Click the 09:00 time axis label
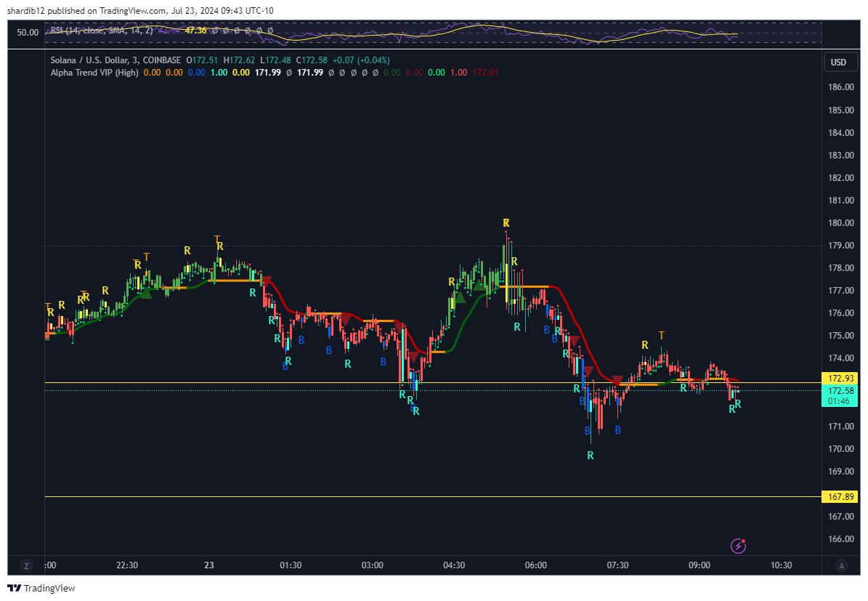This screenshot has height=601, width=868. (699, 565)
